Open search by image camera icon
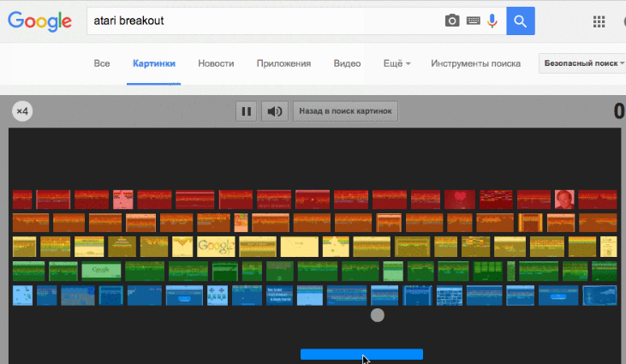The height and width of the screenshot is (364, 626). [x=452, y=21]
